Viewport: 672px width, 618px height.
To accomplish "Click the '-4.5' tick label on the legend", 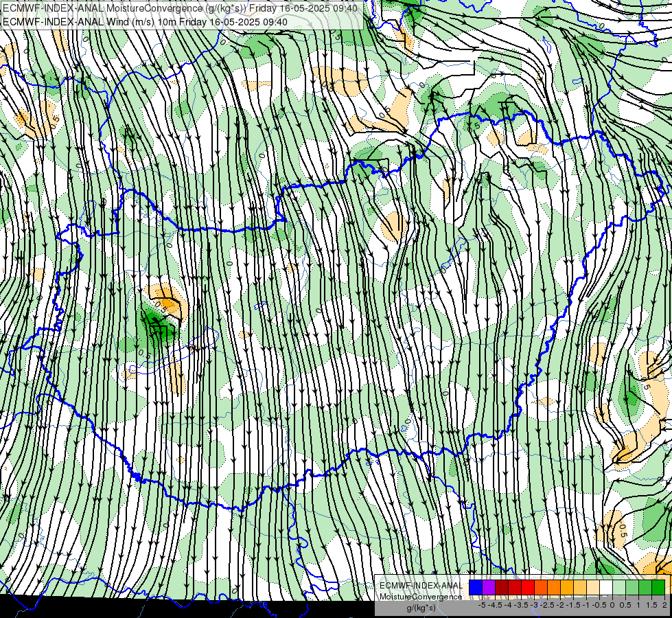I will coord(495,605).
